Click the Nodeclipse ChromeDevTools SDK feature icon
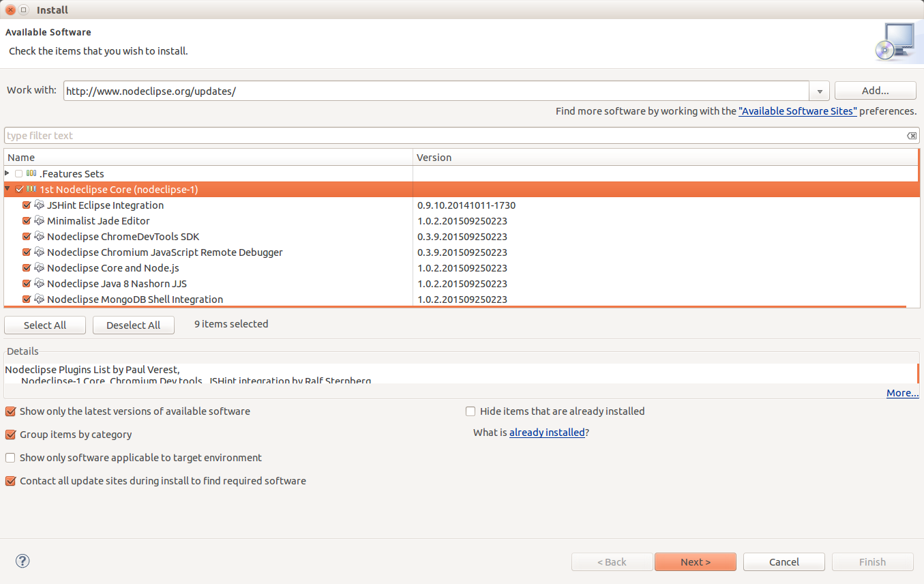 click(x=39, y=236)
